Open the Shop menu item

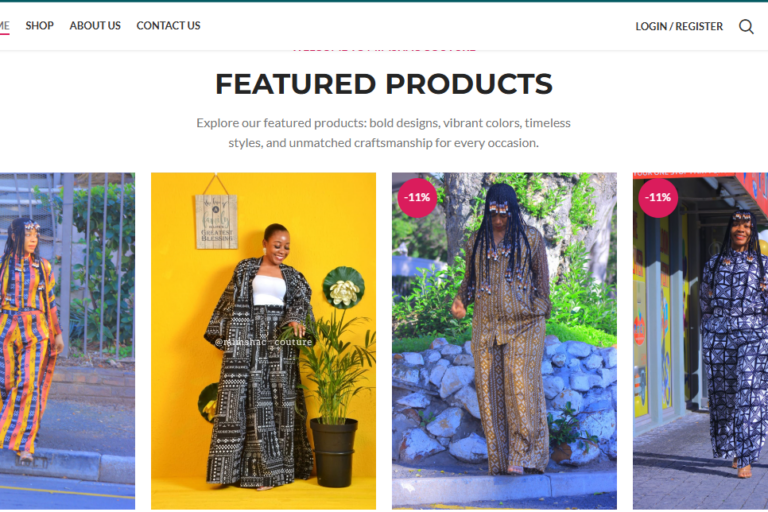coord(40,25)
